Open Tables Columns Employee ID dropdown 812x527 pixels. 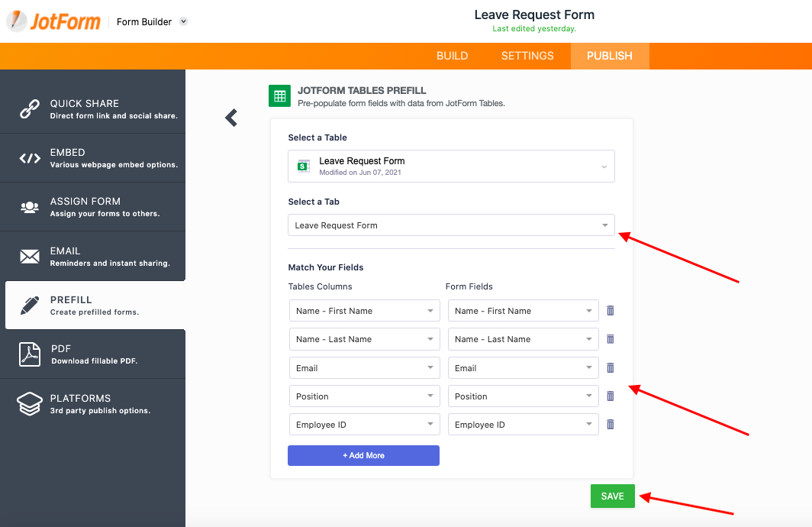pos(365,425)
